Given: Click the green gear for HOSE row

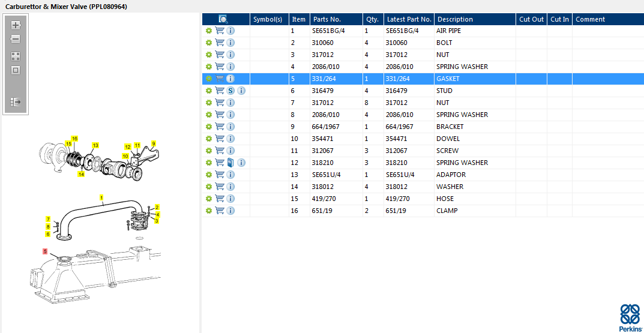Looking at the screenshot, I should click(x=209, y=199).
